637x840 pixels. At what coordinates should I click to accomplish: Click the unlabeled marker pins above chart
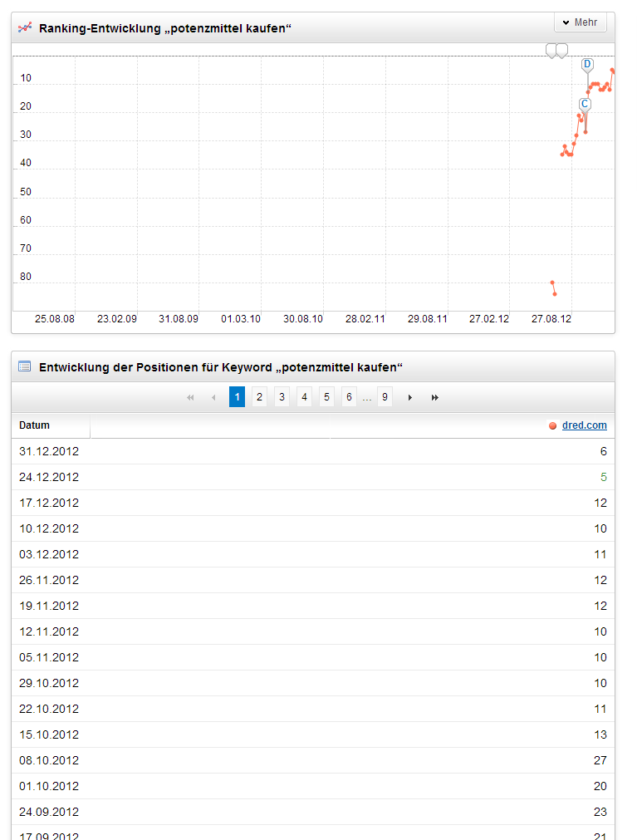point(556,51)
